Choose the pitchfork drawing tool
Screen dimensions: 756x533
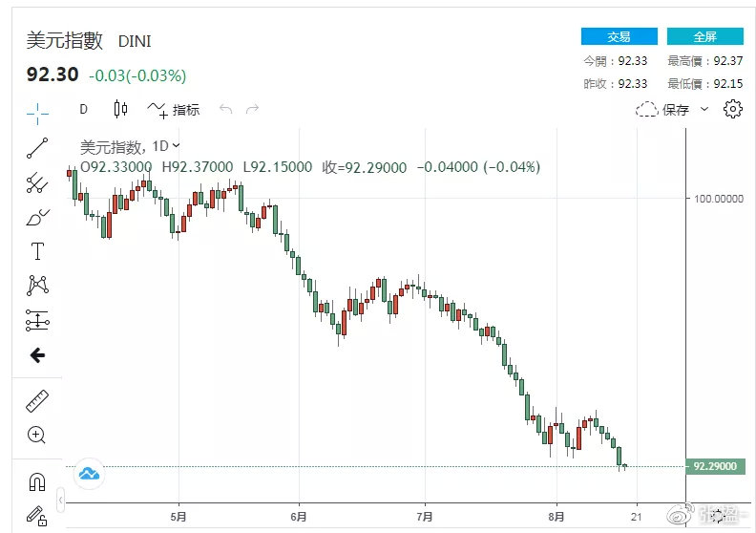coord(37,182)
